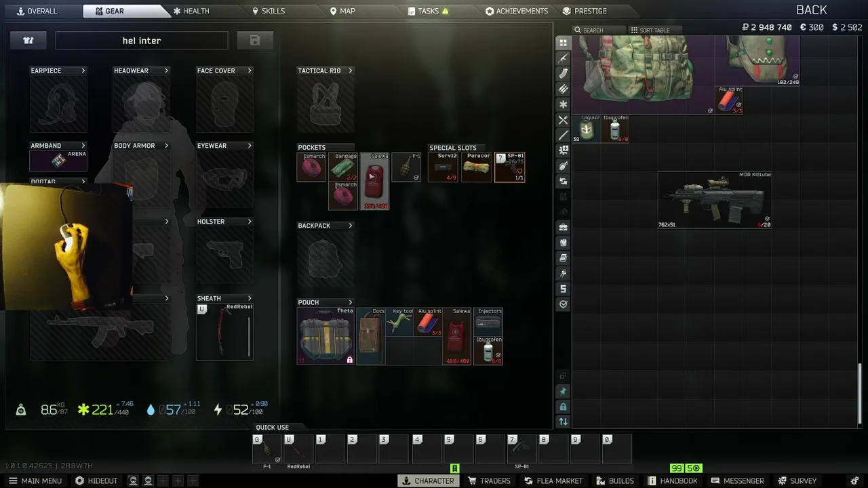Screen dimensions: 868x488
Task: Select the rifle filter icon in the stash sidebar
Action: [563, 58]
